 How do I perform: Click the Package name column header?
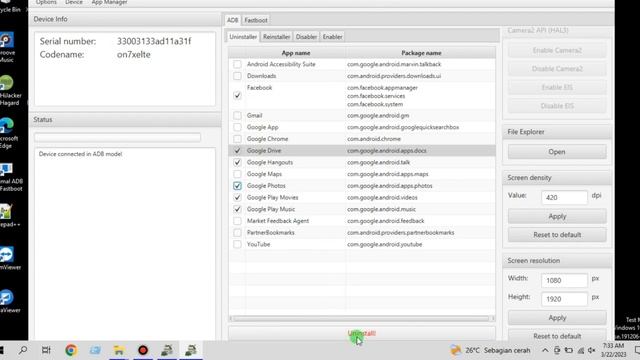(421, 53)
